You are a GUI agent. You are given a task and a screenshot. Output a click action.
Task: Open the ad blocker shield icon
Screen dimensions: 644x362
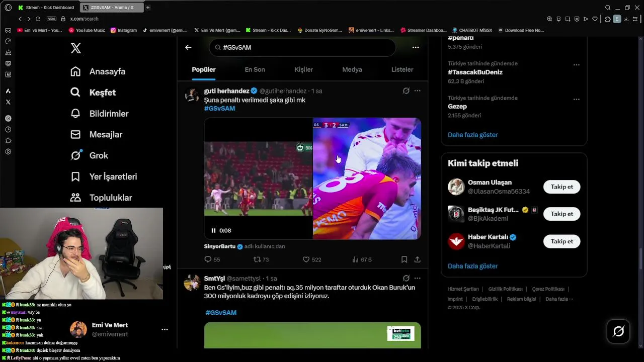point(577,19)
